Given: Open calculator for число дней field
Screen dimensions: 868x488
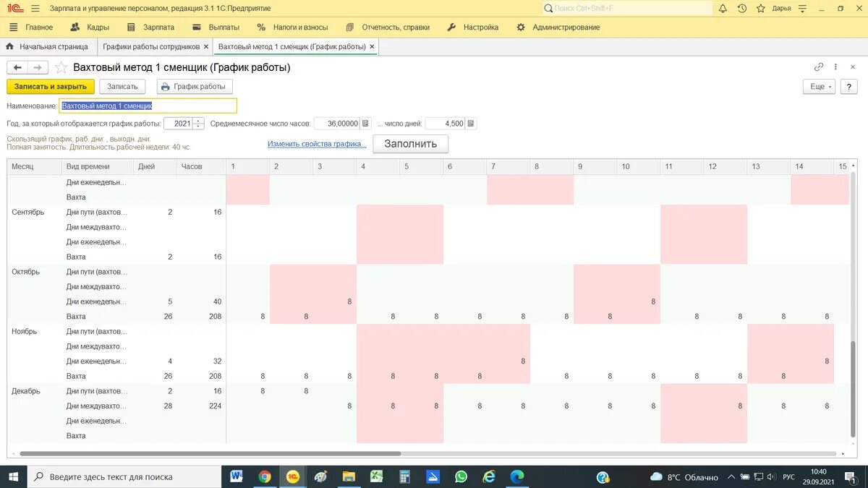Looking at the screenshot, I should click(471, 124).
